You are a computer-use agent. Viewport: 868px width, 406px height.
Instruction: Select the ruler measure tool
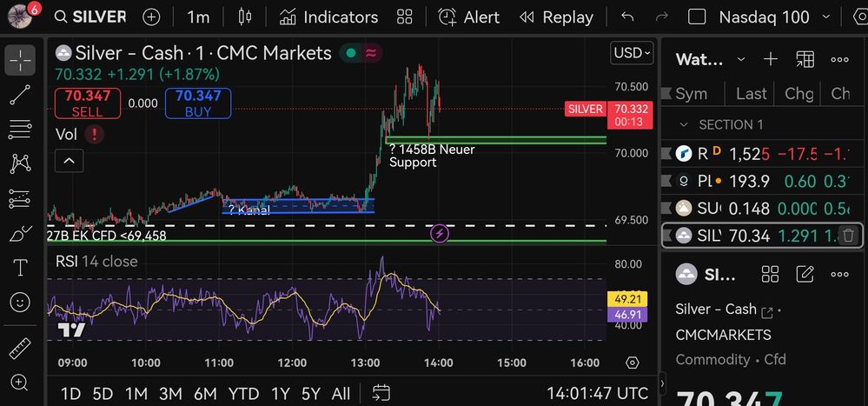[x=20, y=349]
